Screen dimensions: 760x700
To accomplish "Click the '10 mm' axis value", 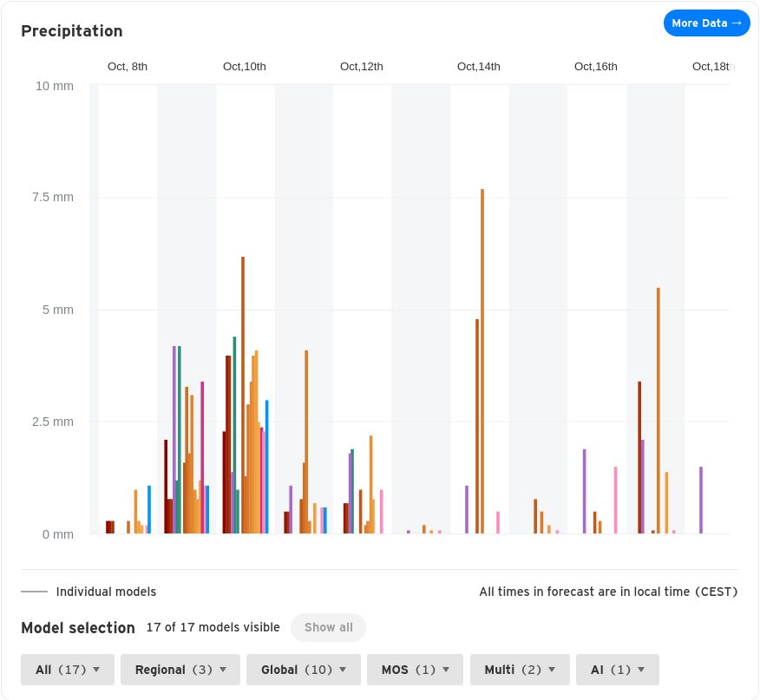I will [55, 86].
